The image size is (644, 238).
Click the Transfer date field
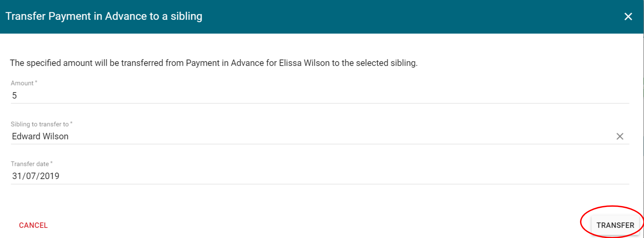pyautogui.click(x=303, y=176)
